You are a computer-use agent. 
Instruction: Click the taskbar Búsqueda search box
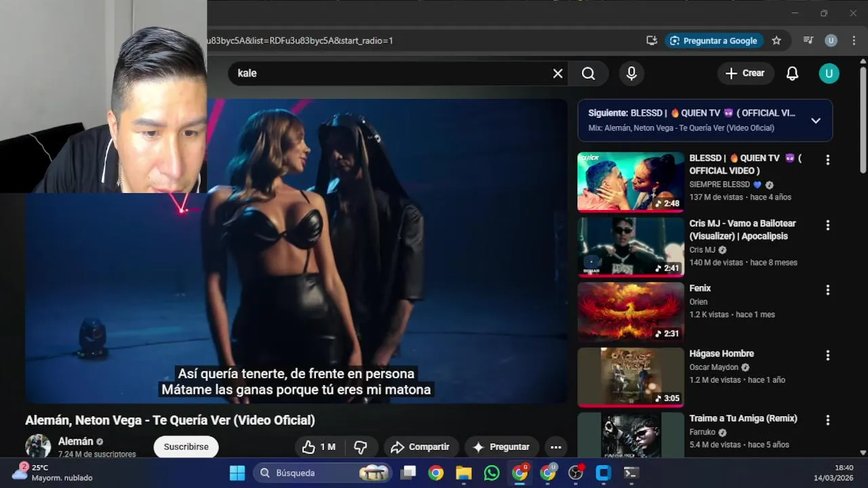click(322, 473)
